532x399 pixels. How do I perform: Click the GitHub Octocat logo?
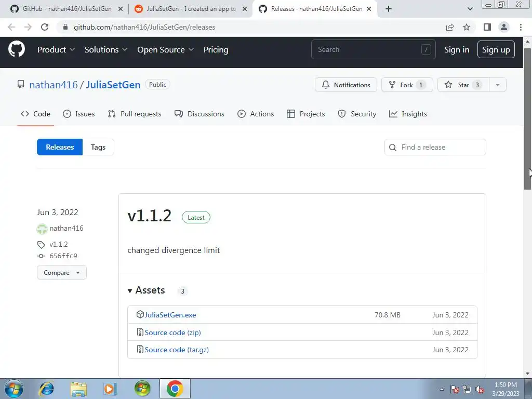pyautogui.click(x=16, y=49)
